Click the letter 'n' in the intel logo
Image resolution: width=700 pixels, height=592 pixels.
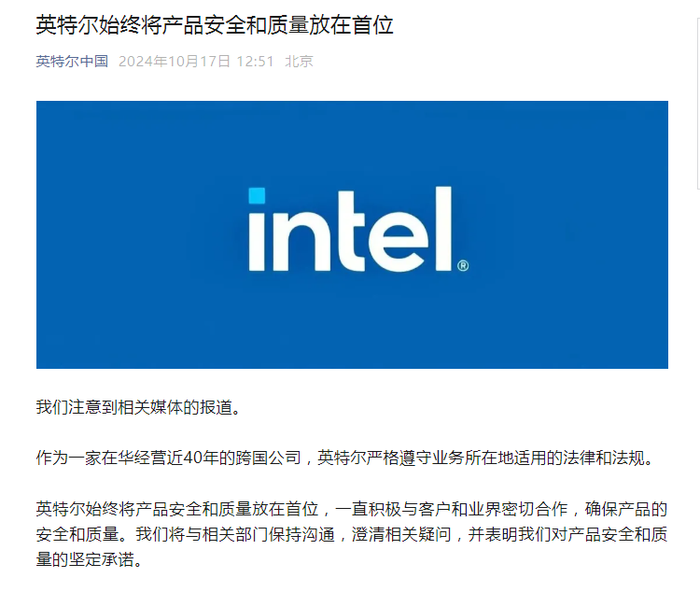301,241
